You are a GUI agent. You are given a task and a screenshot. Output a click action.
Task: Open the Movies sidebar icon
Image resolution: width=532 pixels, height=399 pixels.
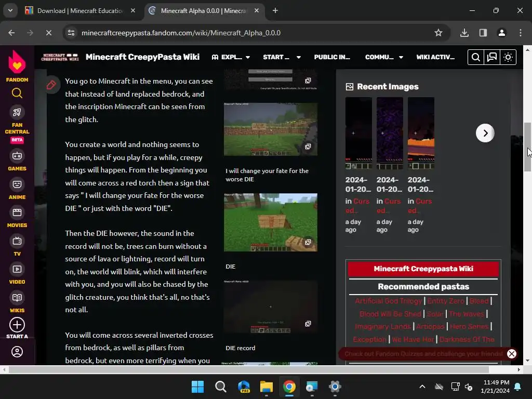point(17,212)
